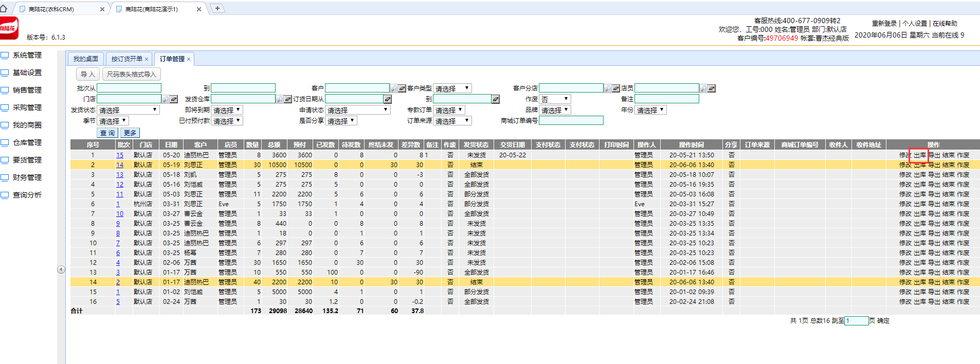
Task: Open 个人设置 in the header
Action: click(x=915, y=24)
